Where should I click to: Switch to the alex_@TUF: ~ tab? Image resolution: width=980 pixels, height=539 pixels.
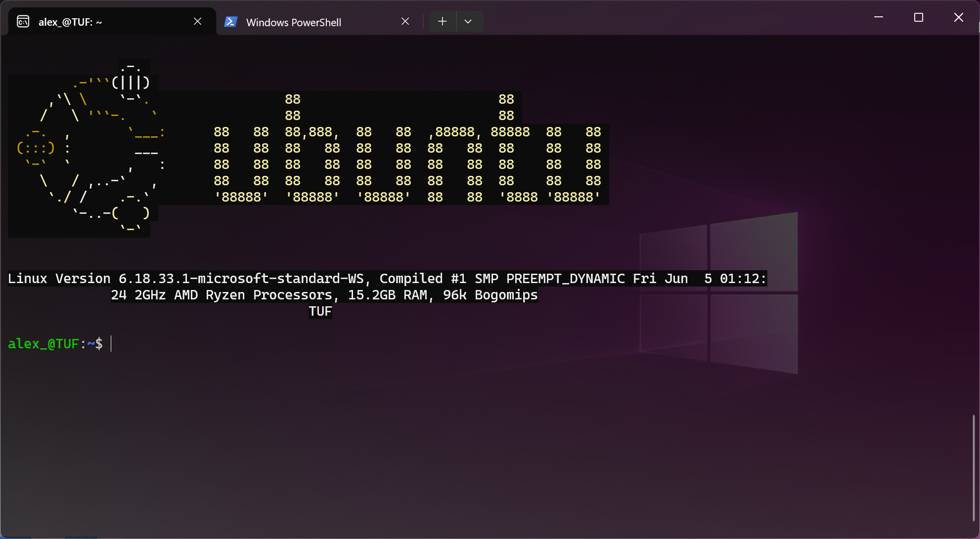click(x=112, y=22)
